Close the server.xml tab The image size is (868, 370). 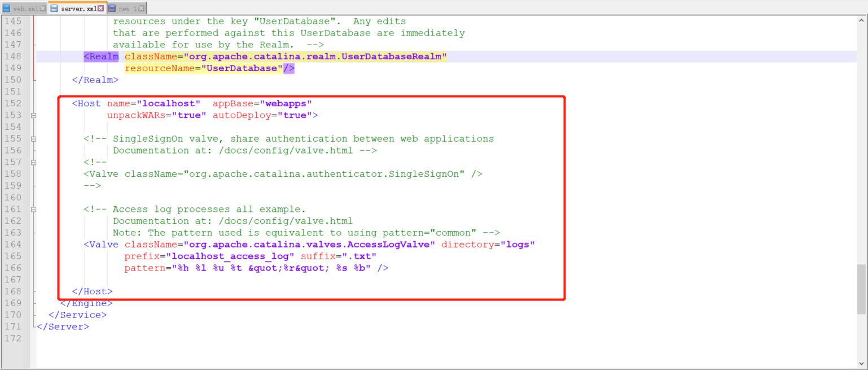point(100,9)
